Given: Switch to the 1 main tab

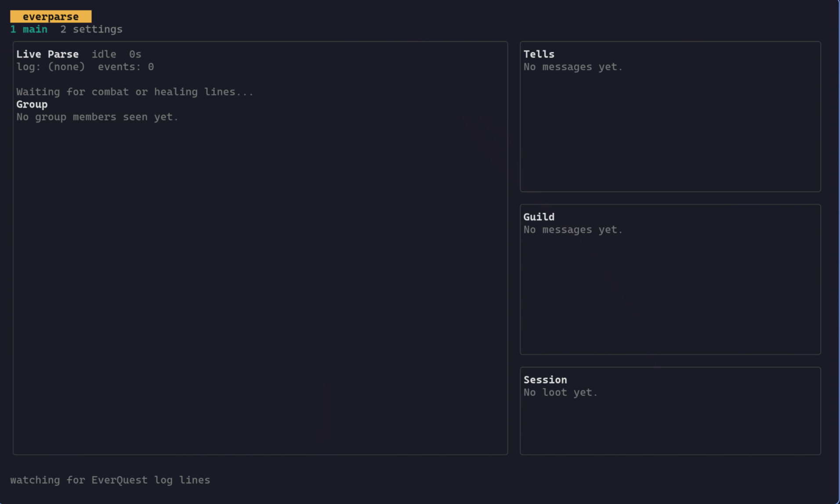Looking at the screenshot, I should (x=29, y=29).
